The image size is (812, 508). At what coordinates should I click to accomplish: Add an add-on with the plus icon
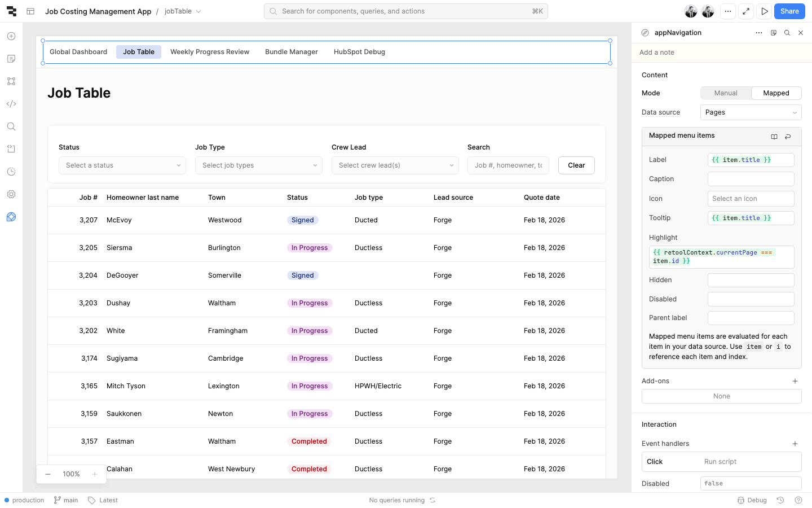(x=795, y=381)
